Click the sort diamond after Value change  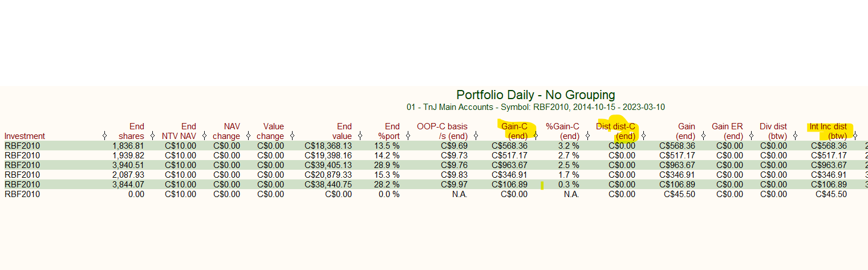click(292, 136)
